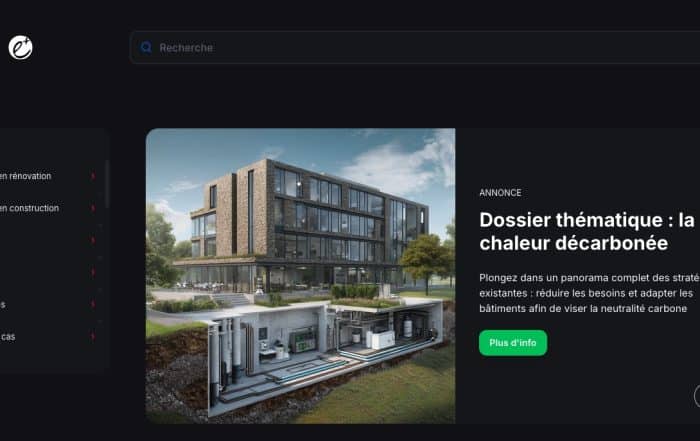Click the e+ logo icon
700x441 pixels.
21,47
